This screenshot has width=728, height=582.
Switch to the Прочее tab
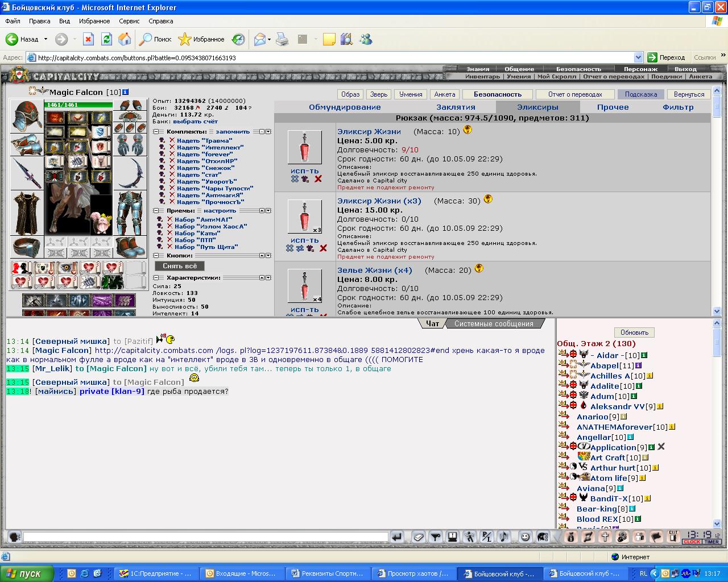613,107
